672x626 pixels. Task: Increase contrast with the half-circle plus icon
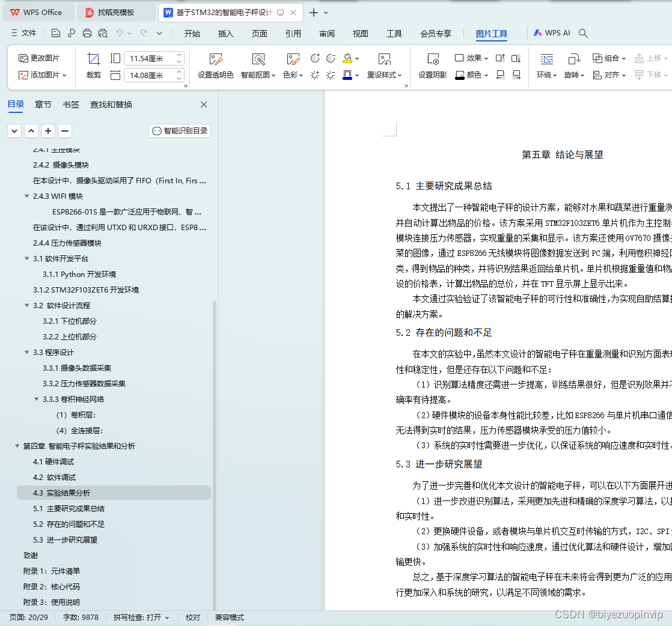point(315,58)
